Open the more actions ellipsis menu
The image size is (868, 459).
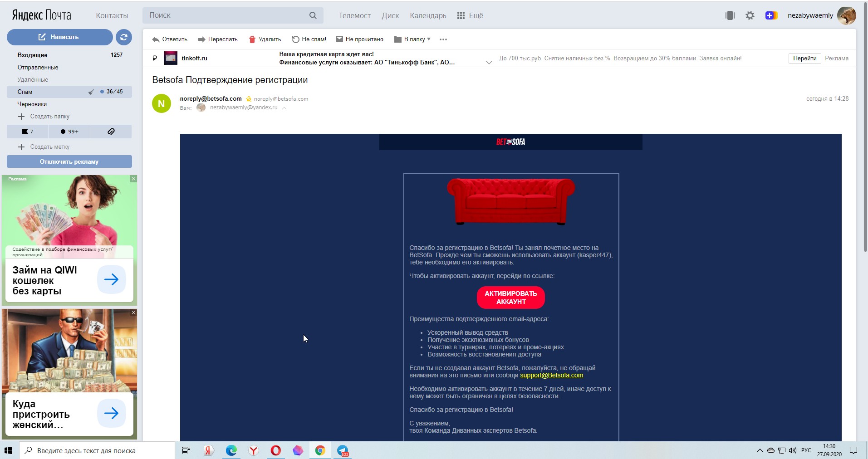[x=443, y=39]
